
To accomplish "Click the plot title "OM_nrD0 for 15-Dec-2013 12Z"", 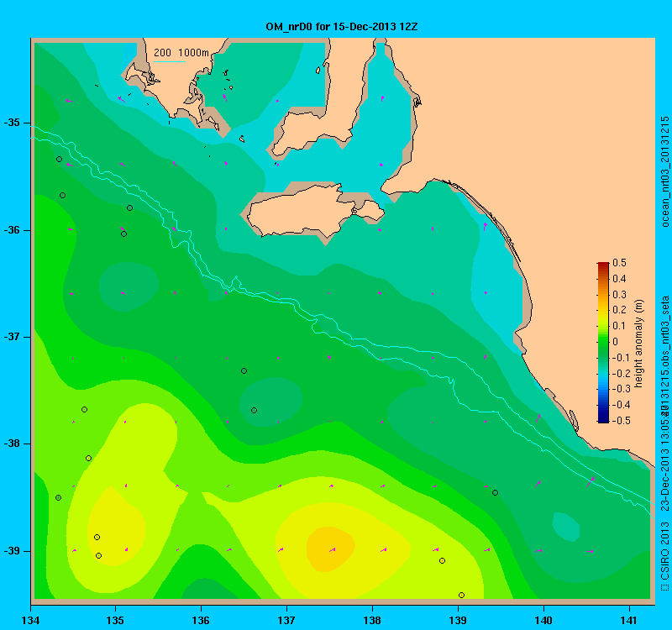I will pos(342,27).
